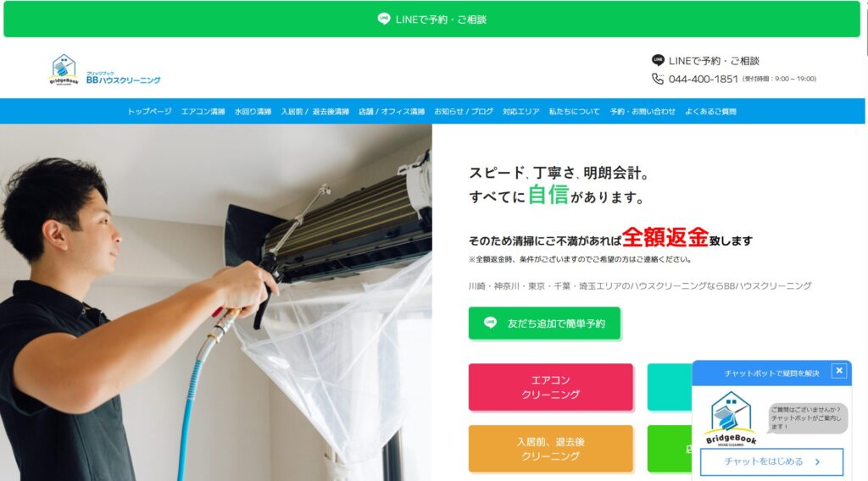The image size is (868, 481).
Task: Click LINE icon on 友だち追加で簡単予約 button
Action: coord(490,323)
